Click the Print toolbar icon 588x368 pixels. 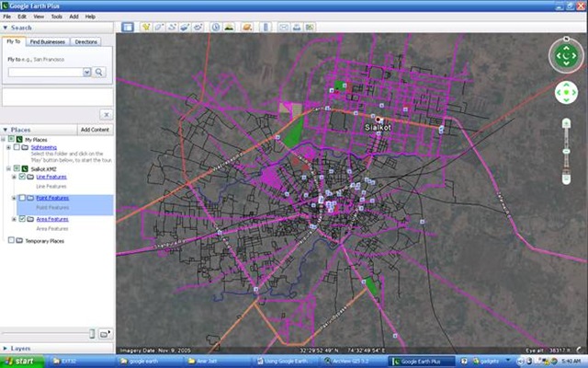click(297, 27)
